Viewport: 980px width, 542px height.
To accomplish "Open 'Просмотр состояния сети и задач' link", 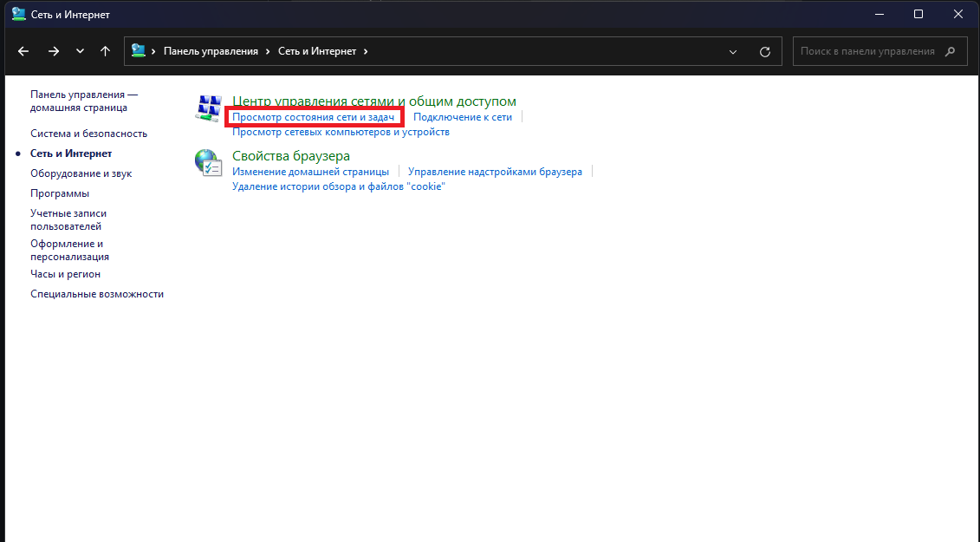I will [313, 117].
